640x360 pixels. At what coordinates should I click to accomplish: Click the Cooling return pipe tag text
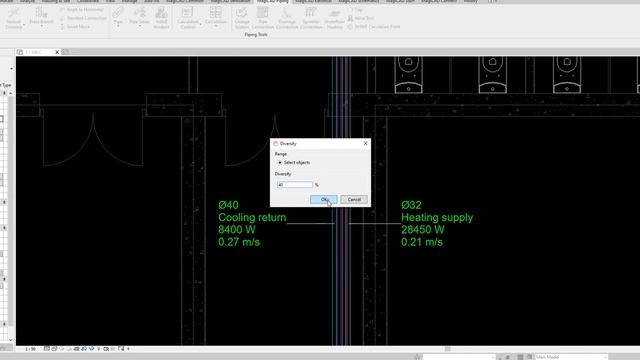coord(252,218)
